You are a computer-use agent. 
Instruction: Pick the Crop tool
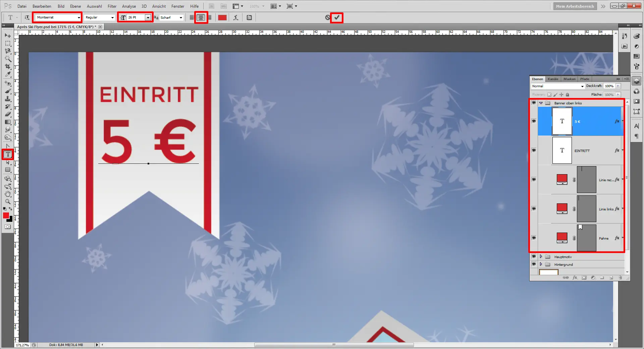tap(8, 66)
